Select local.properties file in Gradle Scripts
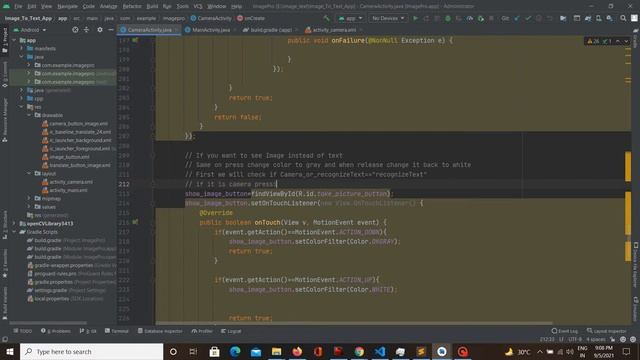The image size is (640, 360). click(x=65, y=299)
